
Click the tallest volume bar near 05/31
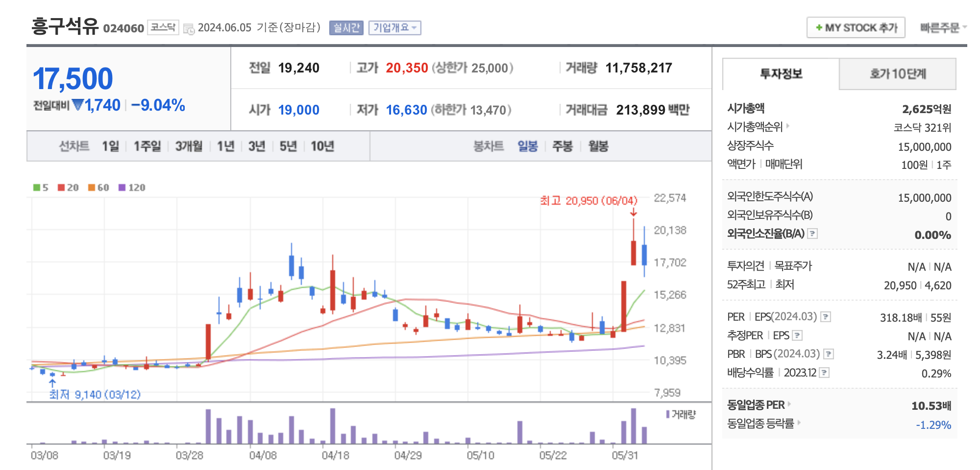[634, 426]
